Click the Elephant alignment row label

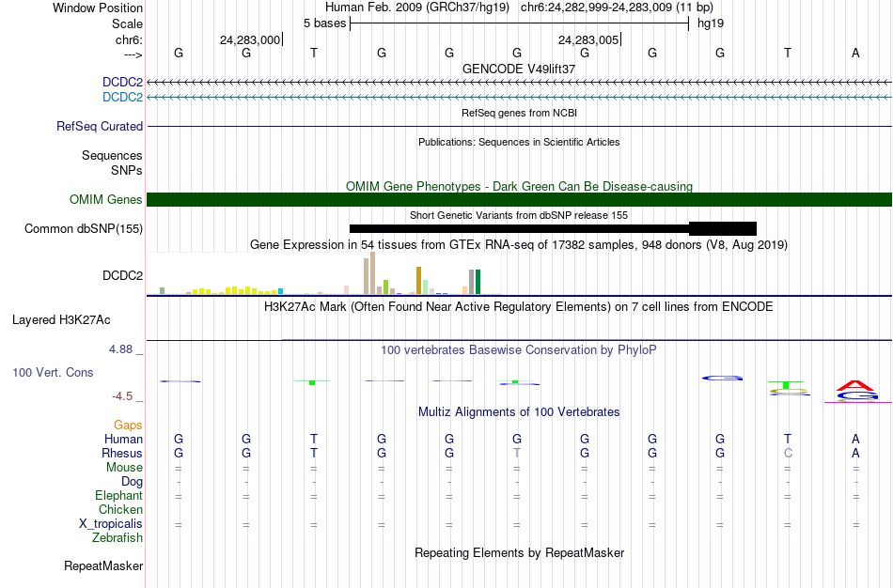point(118,495)
